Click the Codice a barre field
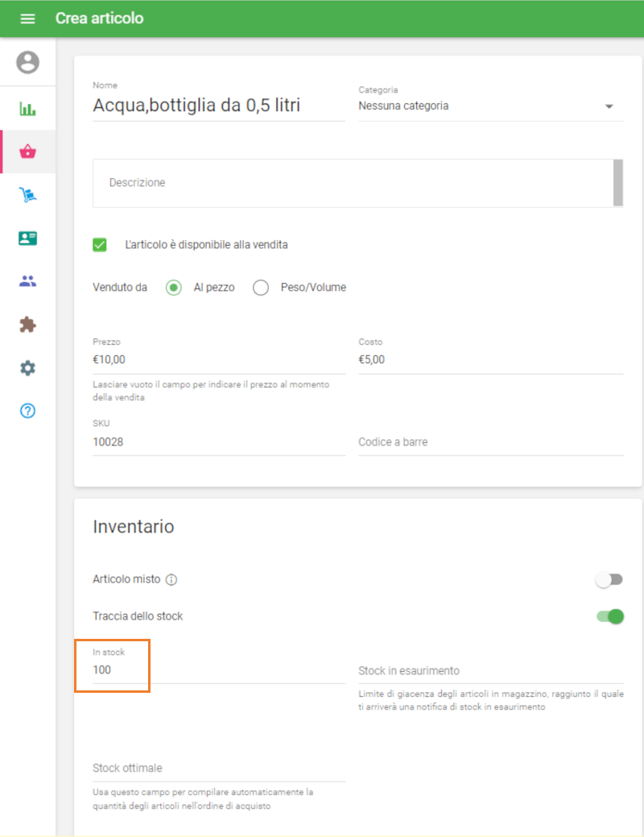 coord(490,442)
